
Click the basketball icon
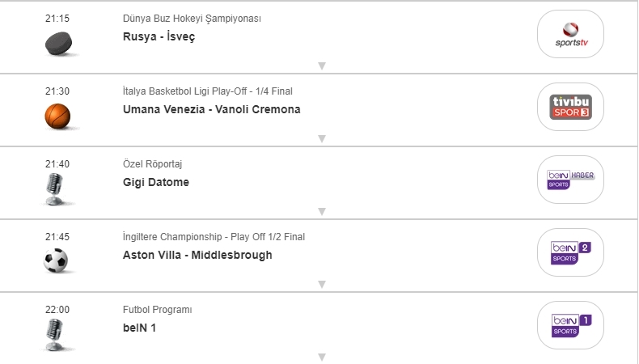click(x=57, y=116)
